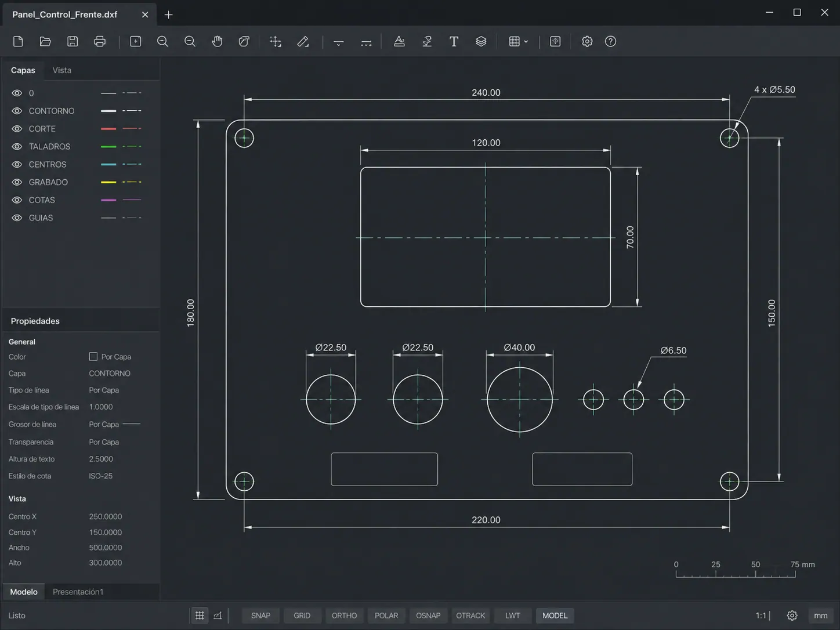Toggle SNAP mode in status bar

[260, 615]
